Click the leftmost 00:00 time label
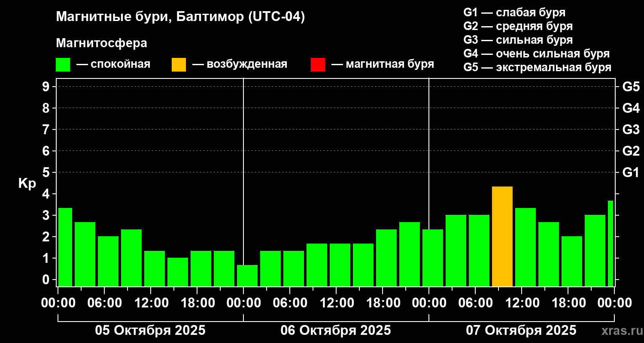Screen dimensions: 644x343 pyautogui.click(x=58, y=303)
